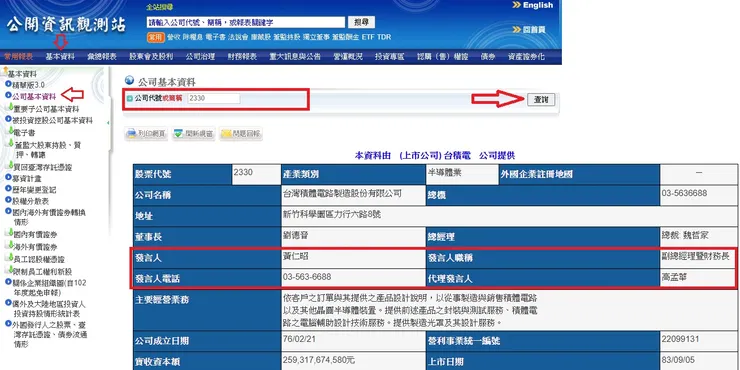This screenshot has width=740, height=370.
Task: Click the yellow envelope icon on 問題回報
Action: coord(227,134)
